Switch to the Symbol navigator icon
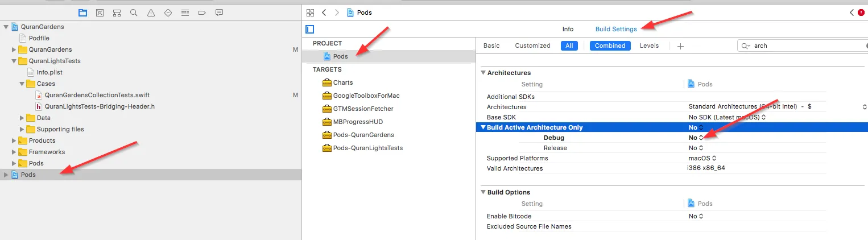 pyautogui.click(x=117, y=13)
